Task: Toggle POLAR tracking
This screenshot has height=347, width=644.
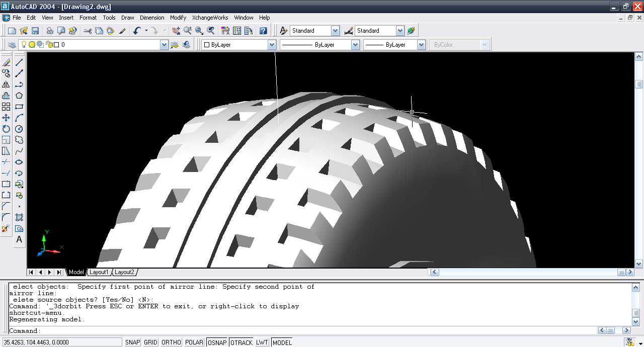Action: [x=194, y=342]
